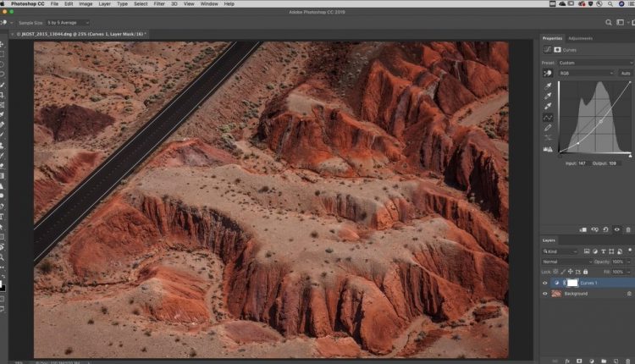Open the Curves Preset dropdown

coord(597,62)
